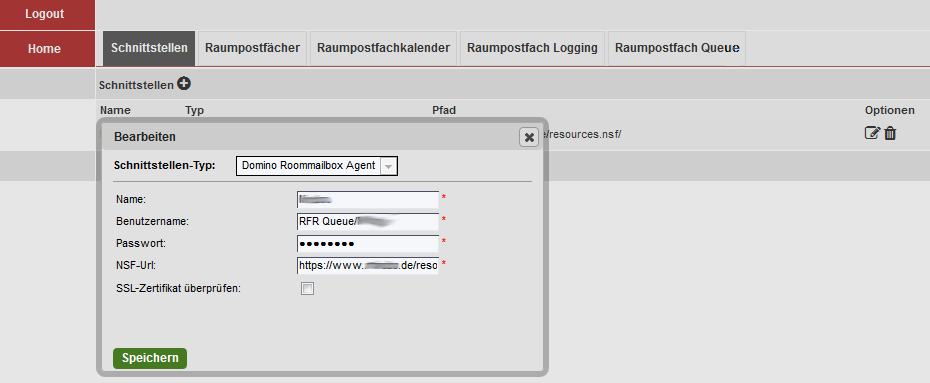This screenshot has height=383, width=930.
Task: Click the Typ column header
Action: click(x=195, y=110)
